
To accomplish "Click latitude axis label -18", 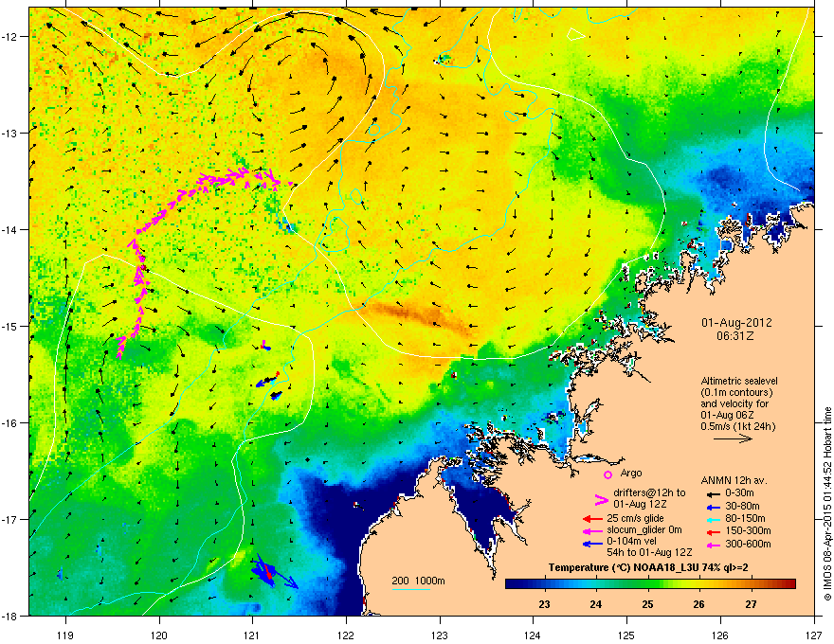I will tap(9, 616).
